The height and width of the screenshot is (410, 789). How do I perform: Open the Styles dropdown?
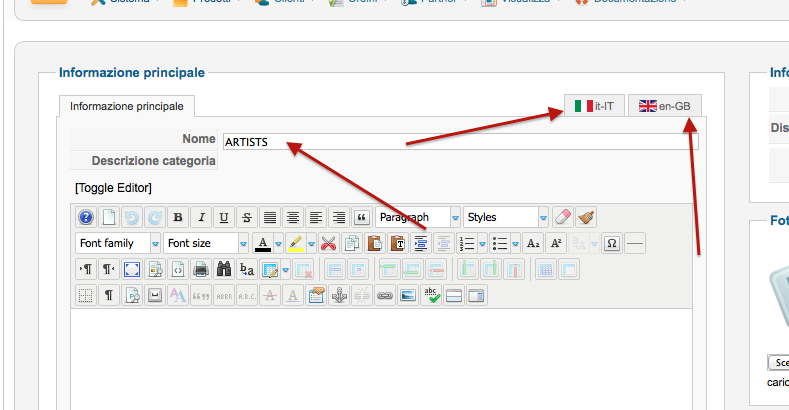pyautogui.click(x=506, y=217)
